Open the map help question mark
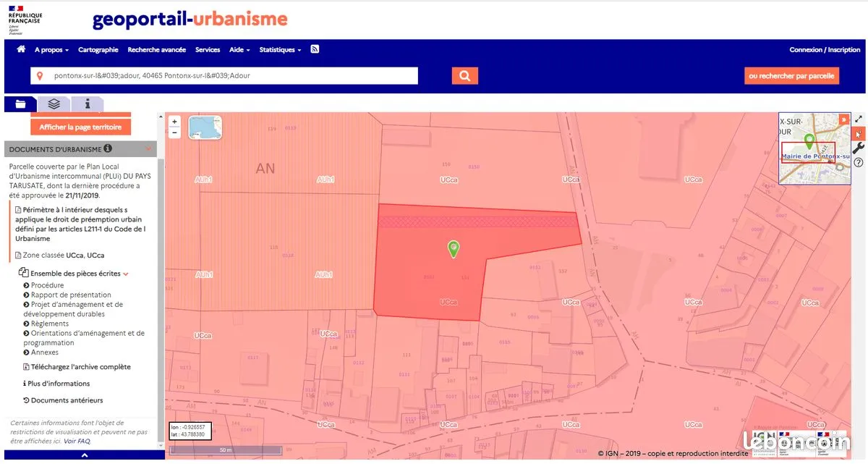The image size is (868, 464). [859, 162]
